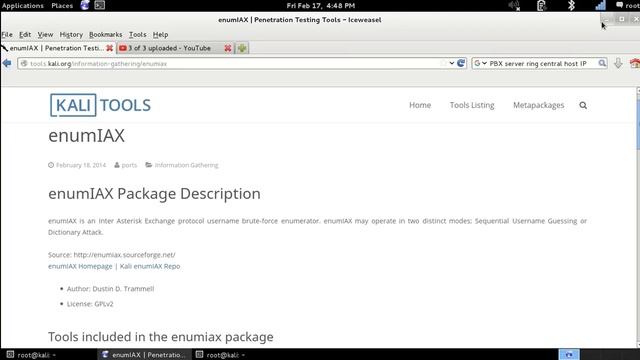Click the browser Back arrow button
This screenshot has height=360, width=640.
tap(7, 63)
